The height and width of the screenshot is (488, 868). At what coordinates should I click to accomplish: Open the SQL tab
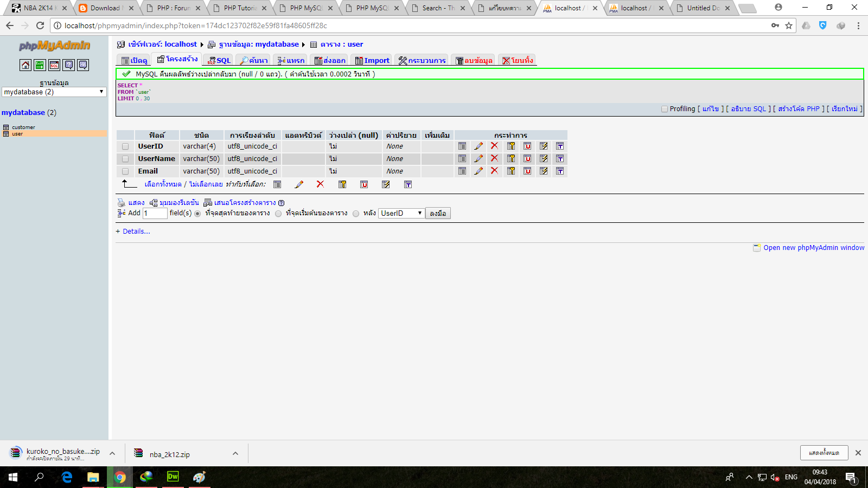(x=219, y=60)
